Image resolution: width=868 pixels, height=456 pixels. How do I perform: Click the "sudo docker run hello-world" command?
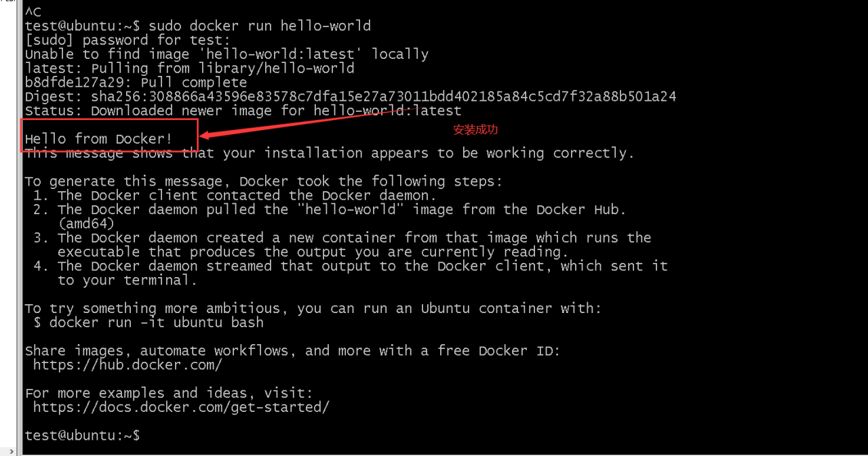(x=260, y=26)
